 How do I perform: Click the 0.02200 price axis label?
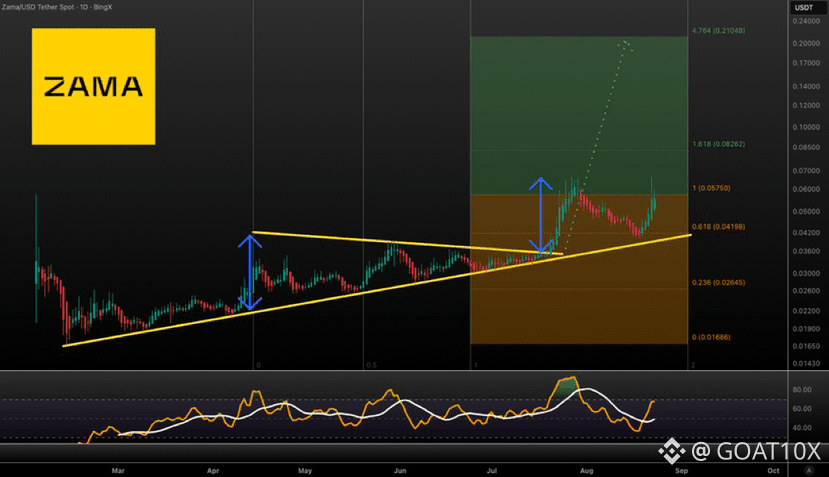coord(806,311)
